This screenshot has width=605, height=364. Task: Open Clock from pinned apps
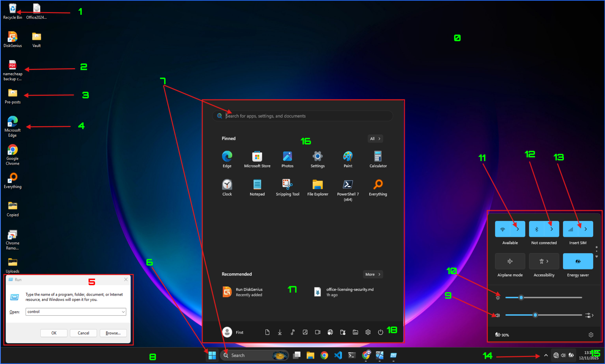(x=227, y=188)
